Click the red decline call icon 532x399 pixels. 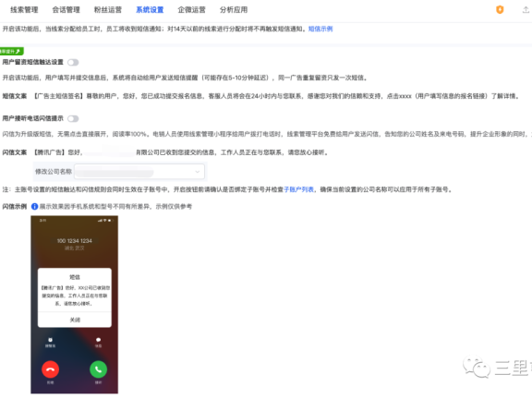click(x=50, y=369)
